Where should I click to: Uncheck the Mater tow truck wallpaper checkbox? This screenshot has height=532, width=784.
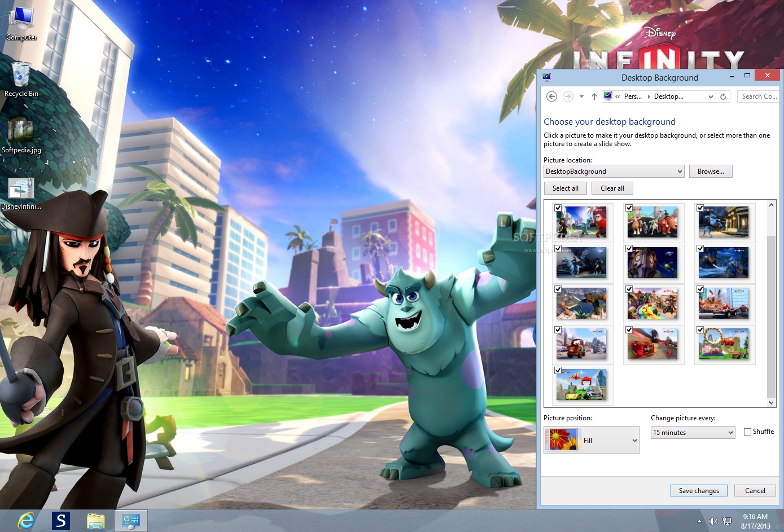558,329
